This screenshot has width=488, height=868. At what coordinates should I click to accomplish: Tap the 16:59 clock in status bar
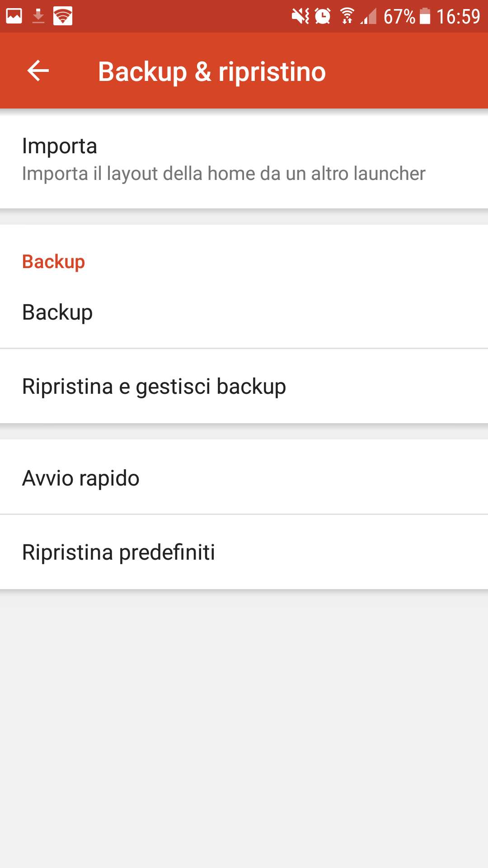pyautogui.click(x=458, y=17)
